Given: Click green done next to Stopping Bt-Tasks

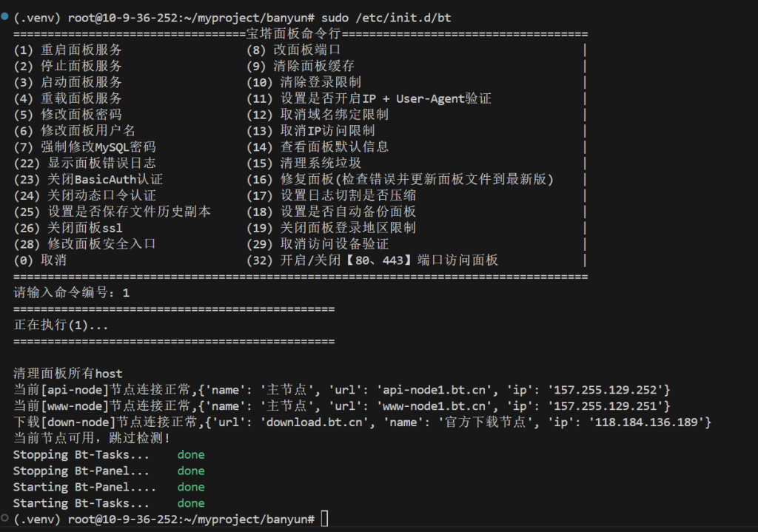Looking at the screenshot, I should point(190,454).
